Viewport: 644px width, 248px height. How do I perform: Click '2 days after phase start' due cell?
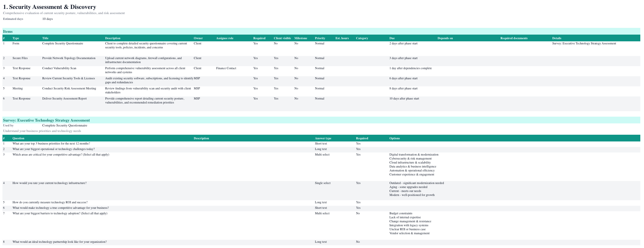(403, 43)
